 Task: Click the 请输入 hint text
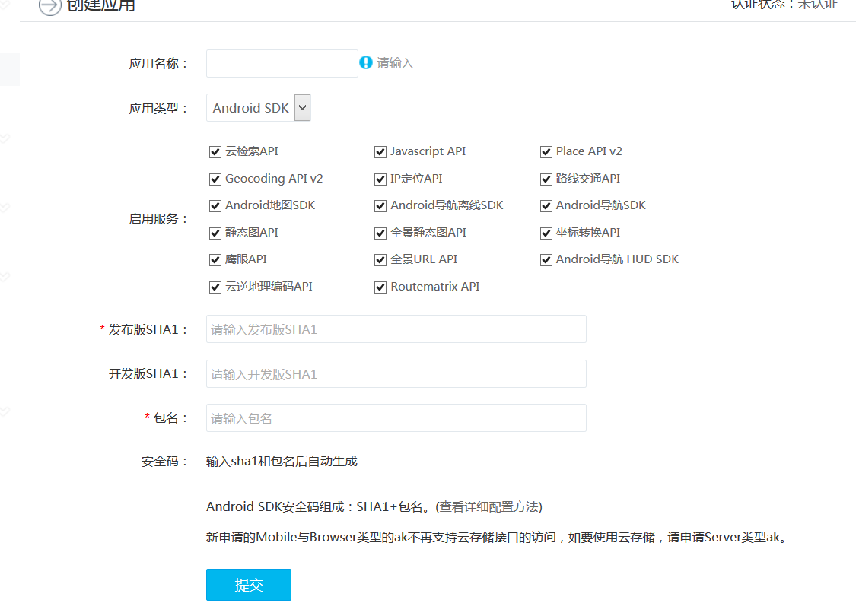(395, 63)
